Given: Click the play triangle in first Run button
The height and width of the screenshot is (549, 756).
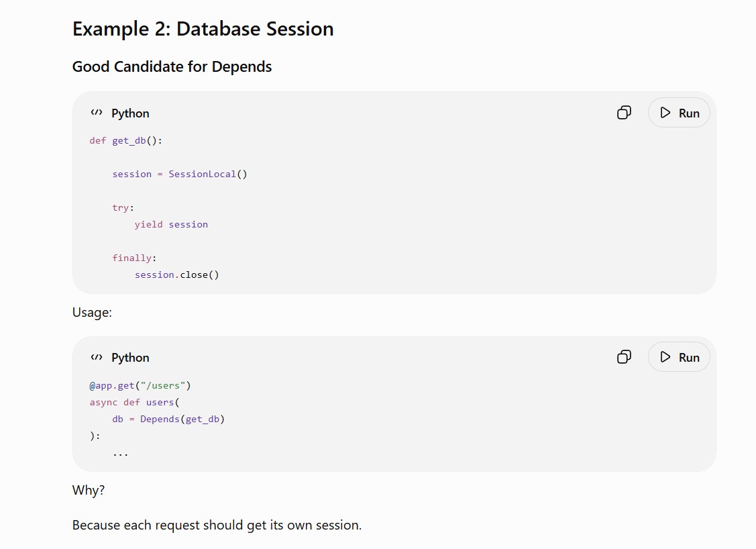Looking at the screenshot, I should (x=665, y=113).
